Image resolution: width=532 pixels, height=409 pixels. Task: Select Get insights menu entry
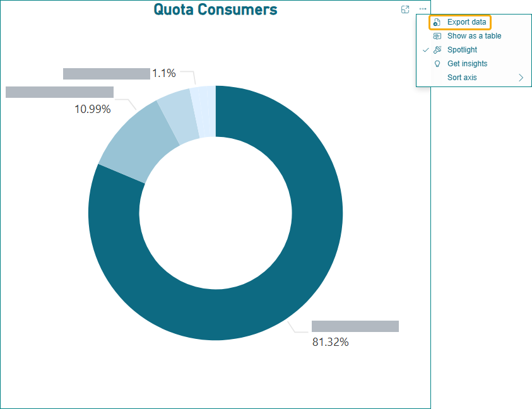474,64
